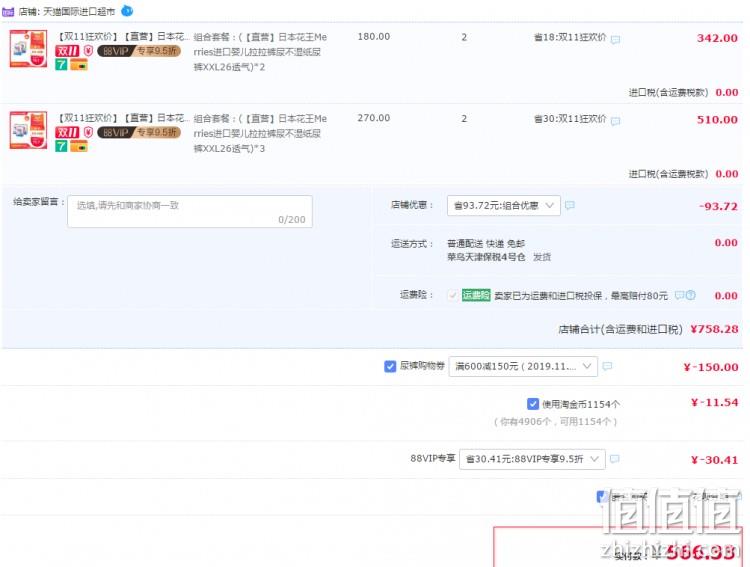Click the unit price 270.00
Viewport: 750px width, 567px height.
(374, 118)
